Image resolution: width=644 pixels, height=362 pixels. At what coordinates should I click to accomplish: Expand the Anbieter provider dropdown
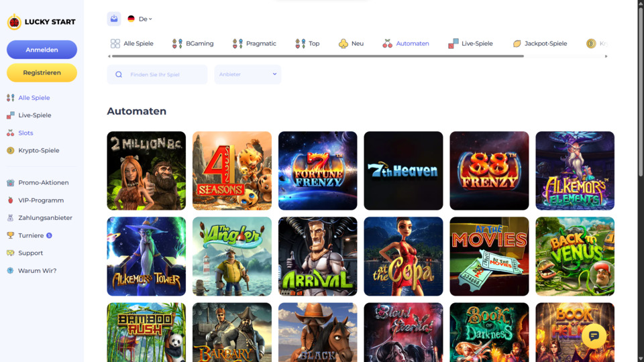[x=248, y=74]
